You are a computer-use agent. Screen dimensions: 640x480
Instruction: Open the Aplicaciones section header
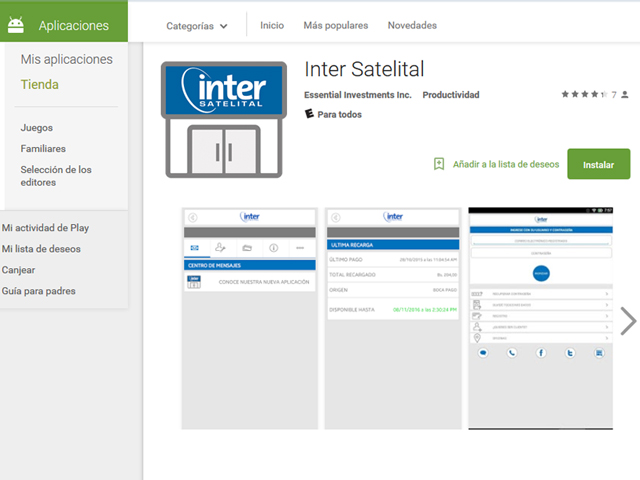click(x=64, y=22)
